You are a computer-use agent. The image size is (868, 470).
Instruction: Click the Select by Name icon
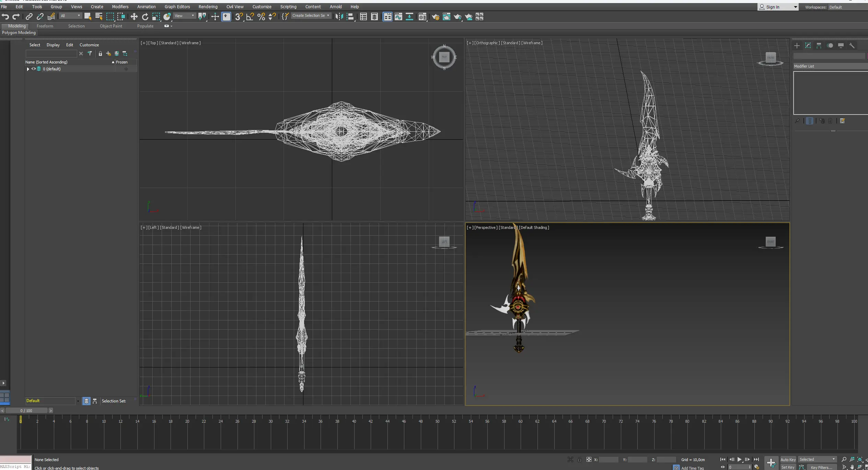99,16
